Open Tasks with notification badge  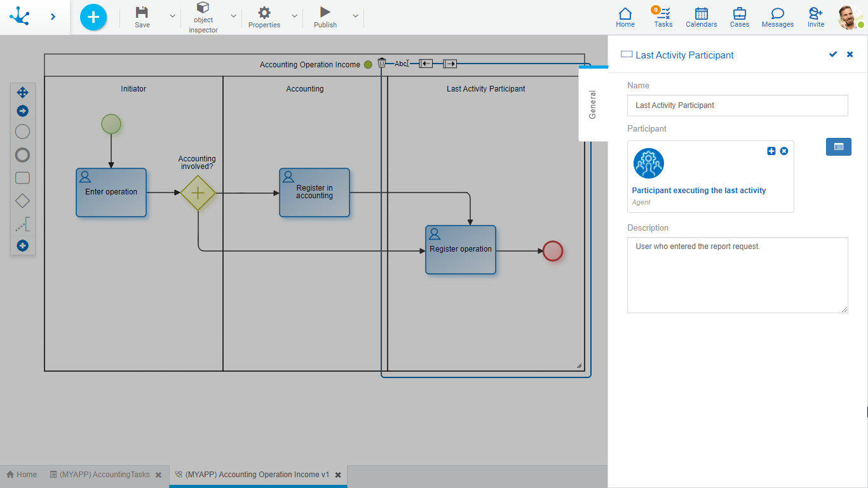click(x=663, y=17)
